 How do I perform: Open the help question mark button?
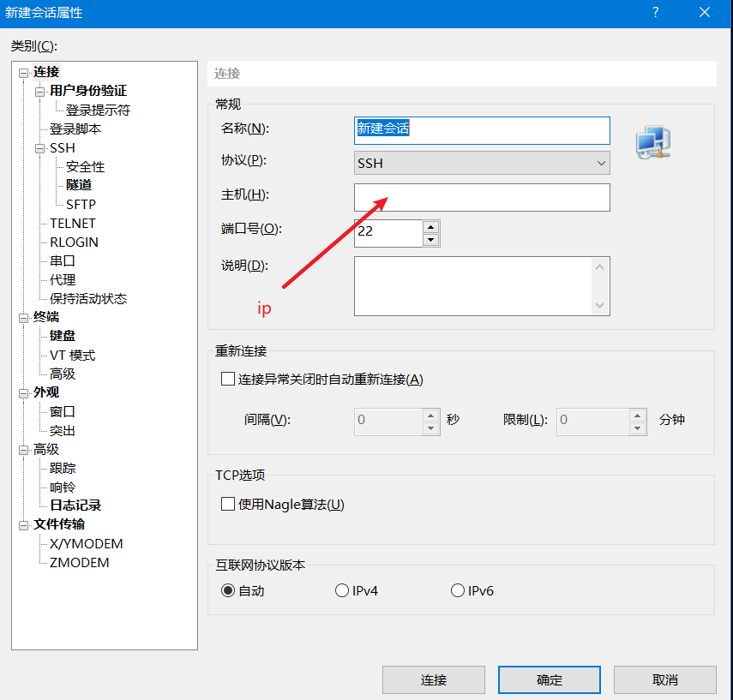point(656,12)
